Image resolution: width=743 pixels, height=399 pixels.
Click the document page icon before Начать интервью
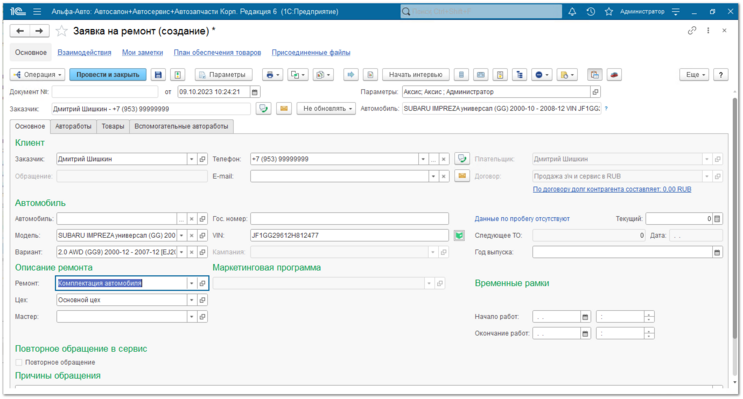(x=371, y=75)
